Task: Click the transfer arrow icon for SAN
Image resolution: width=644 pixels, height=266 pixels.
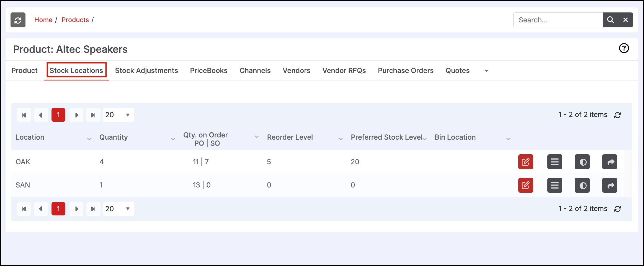Action: (x=610, y=185)
